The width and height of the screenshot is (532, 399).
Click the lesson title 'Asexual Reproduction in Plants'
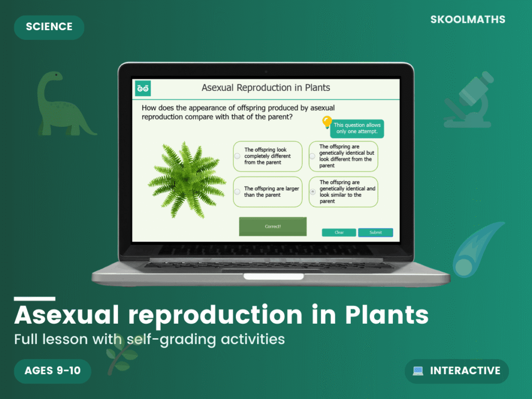(x=266, y=88)
